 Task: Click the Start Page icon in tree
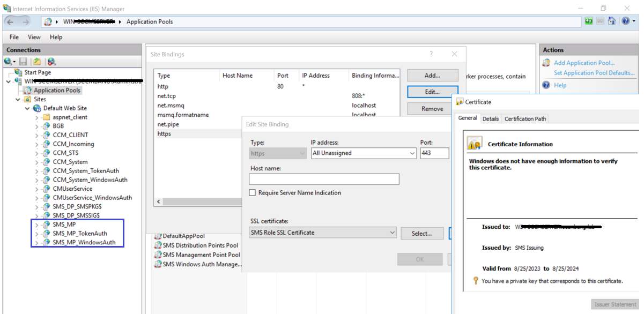tap(19, 72)
